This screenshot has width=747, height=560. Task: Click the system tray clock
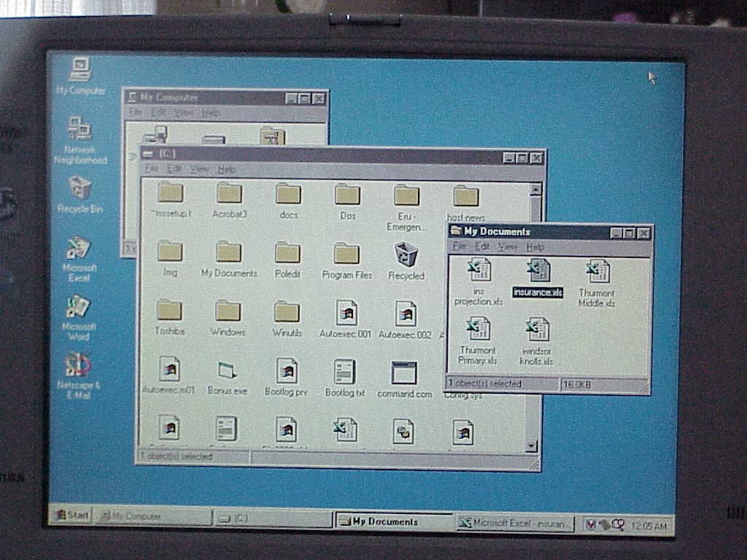[x=648, y=526]
